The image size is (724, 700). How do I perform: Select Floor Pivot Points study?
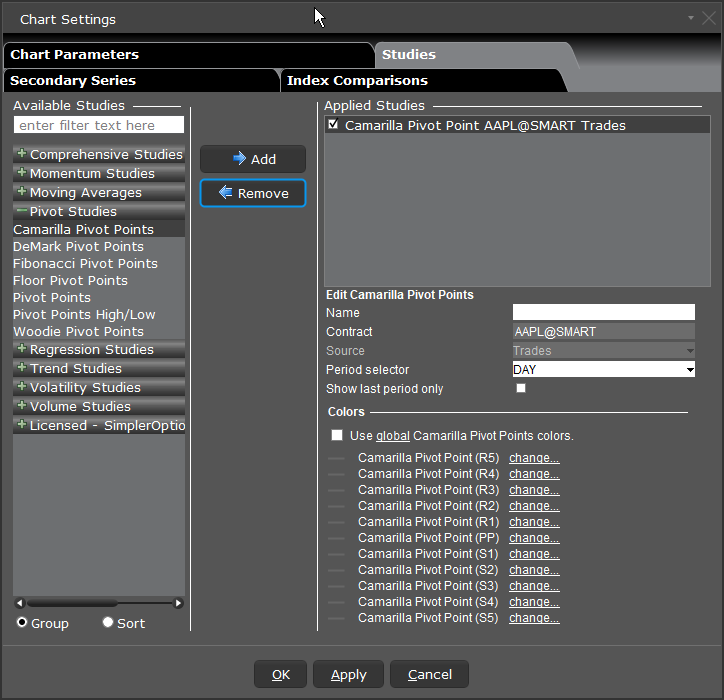(x=99, y=280)
